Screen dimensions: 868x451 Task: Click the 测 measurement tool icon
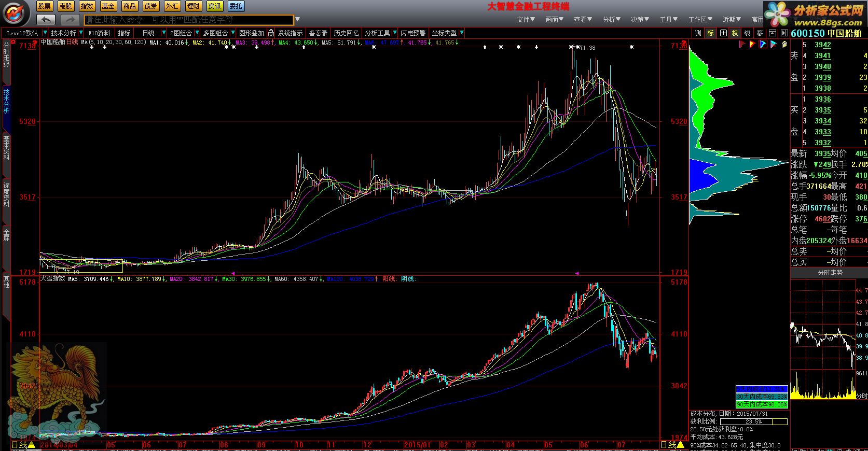pos(698,33)
